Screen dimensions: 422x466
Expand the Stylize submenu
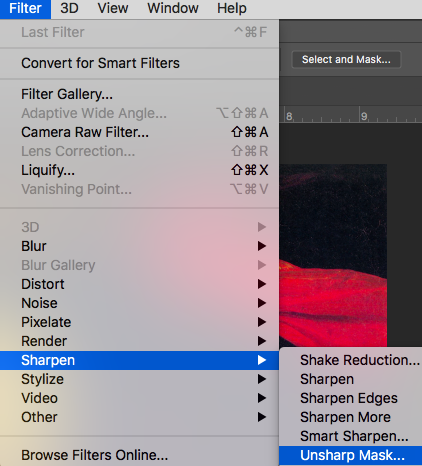point(139,379)
